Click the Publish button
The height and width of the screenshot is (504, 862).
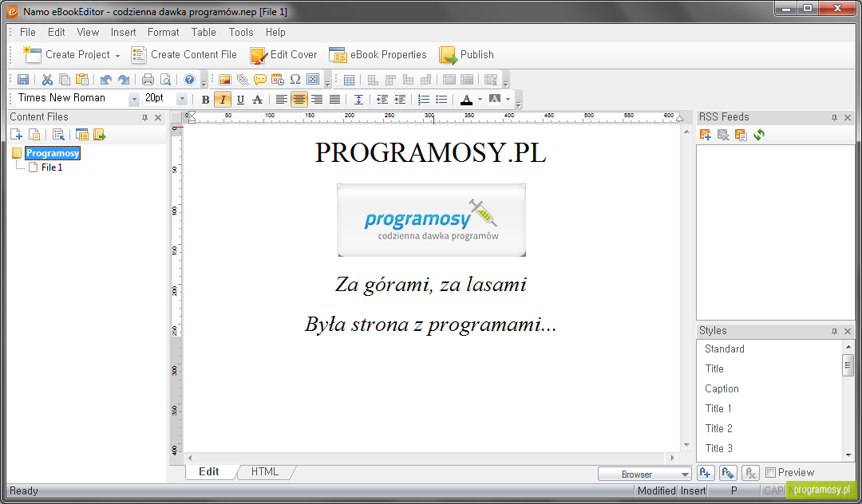point(467,55)
